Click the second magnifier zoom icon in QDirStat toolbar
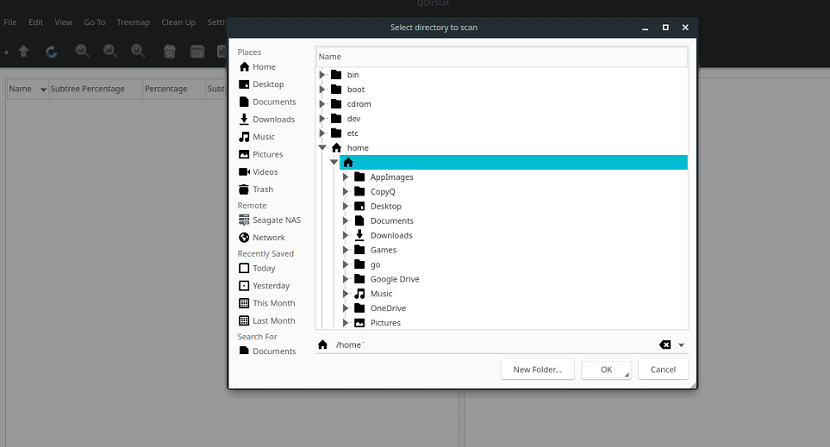 coord(110,51)
